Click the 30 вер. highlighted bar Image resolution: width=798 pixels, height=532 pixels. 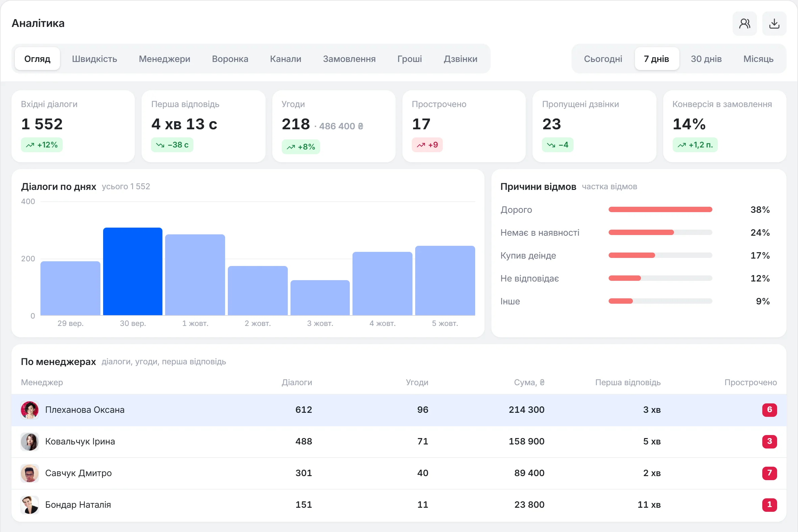133,271
